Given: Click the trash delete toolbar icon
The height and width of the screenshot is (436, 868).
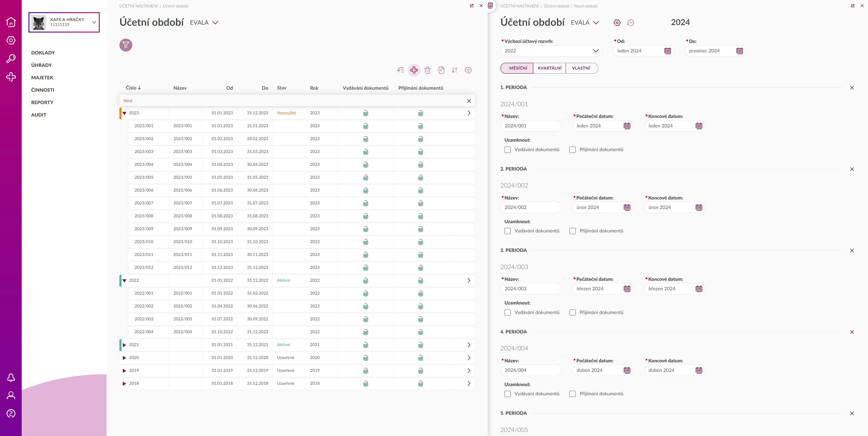Looking at the screenshot, I should [x=427, y=70].
